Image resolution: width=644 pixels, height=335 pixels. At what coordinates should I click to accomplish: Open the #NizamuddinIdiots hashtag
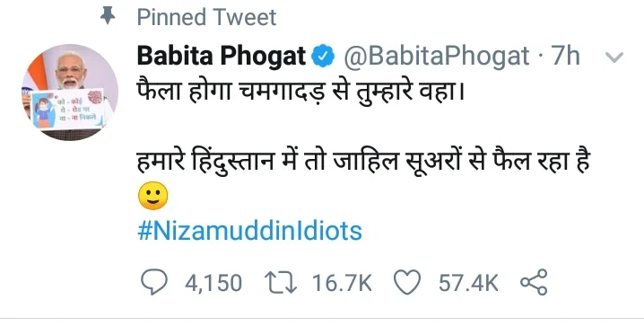point(249,231)
